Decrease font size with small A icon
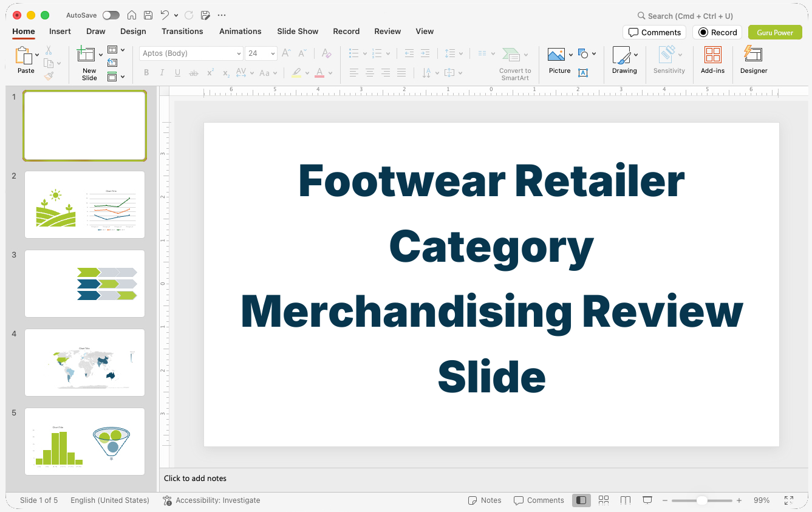 (x=302, y=53)
